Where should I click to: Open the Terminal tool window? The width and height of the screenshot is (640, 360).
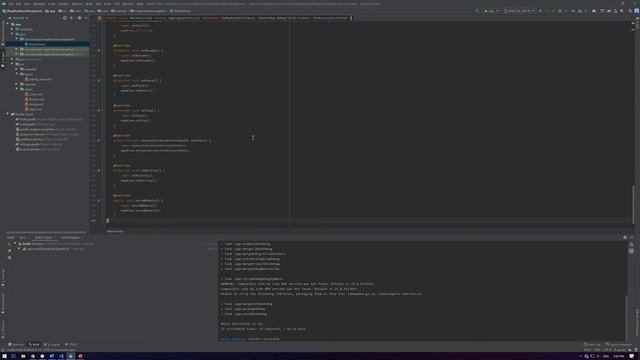pyautogui.click(x=16, y=344)
